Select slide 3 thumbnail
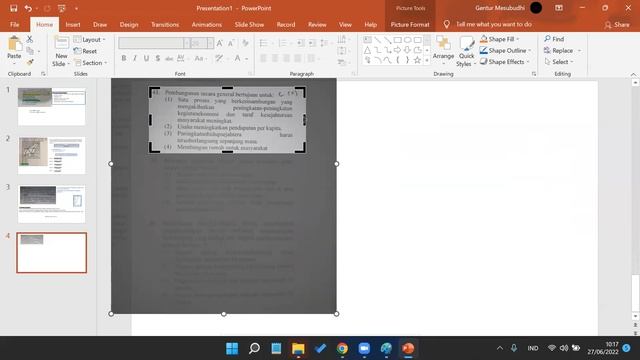The width and height of the screenshot is (640, 360). (x=51, y=204)
